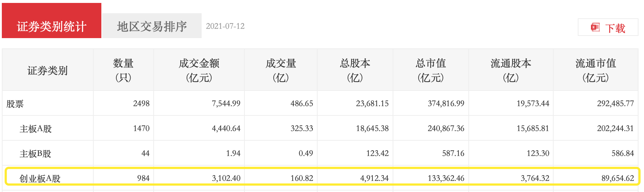Select the 主板B股 row label
Image resolution: width=644 pixels, height=192 pixels.
(35, 154)
